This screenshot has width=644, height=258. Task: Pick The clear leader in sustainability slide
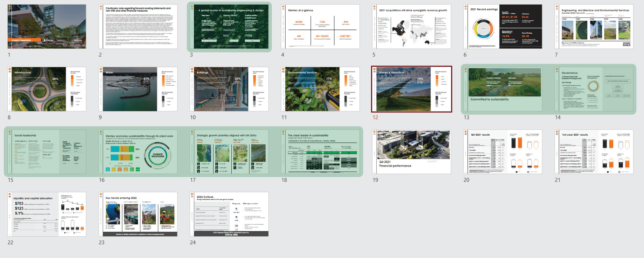pyautogui.click(x=321, y=152)
